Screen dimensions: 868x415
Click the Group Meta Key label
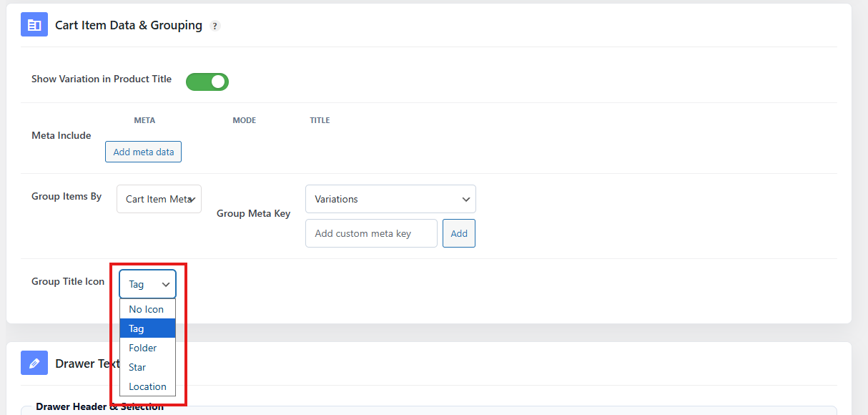coord(254,213)
